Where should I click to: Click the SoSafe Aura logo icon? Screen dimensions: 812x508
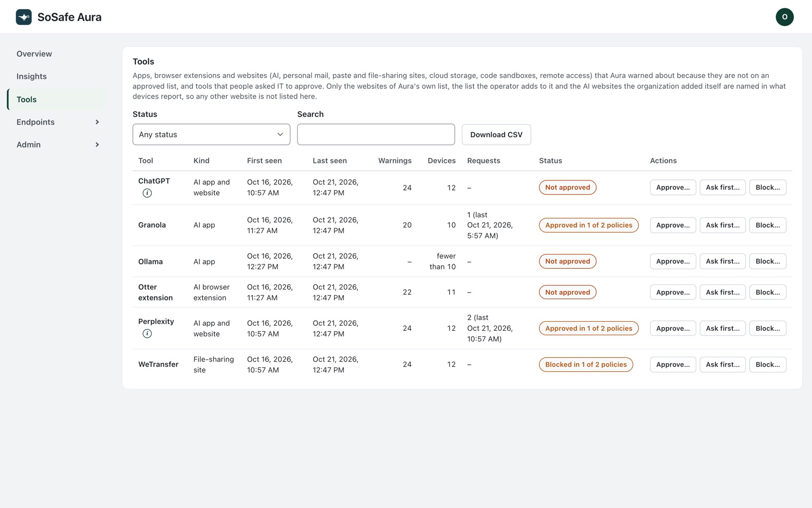[x=24, y=17]
